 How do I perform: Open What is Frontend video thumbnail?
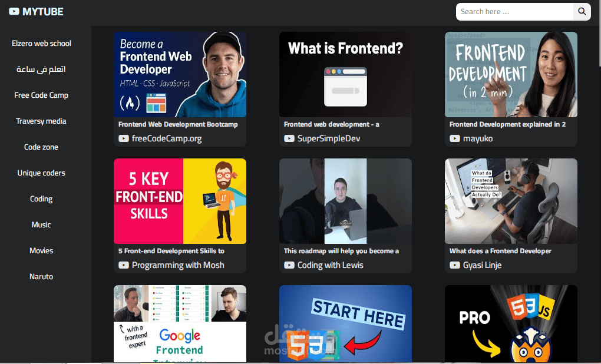tap(345, 74)
